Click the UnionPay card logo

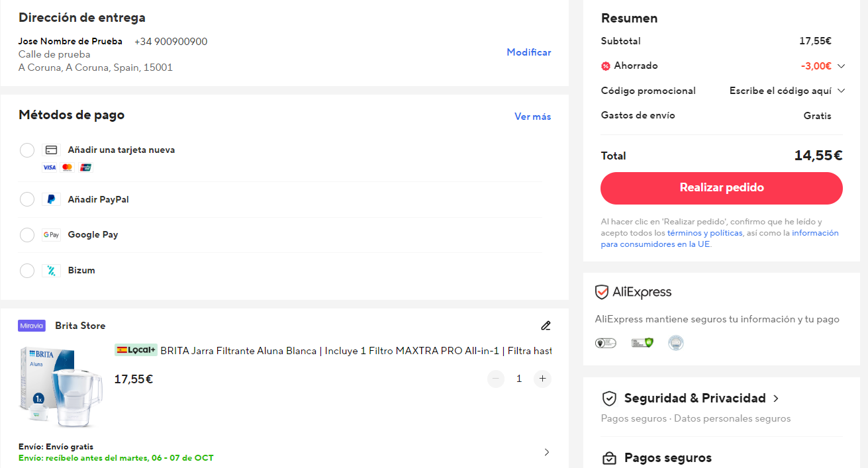tap(85, 167)
